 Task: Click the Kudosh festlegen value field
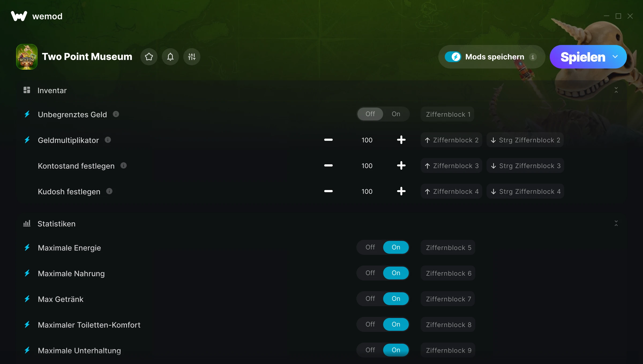(367, 191)
